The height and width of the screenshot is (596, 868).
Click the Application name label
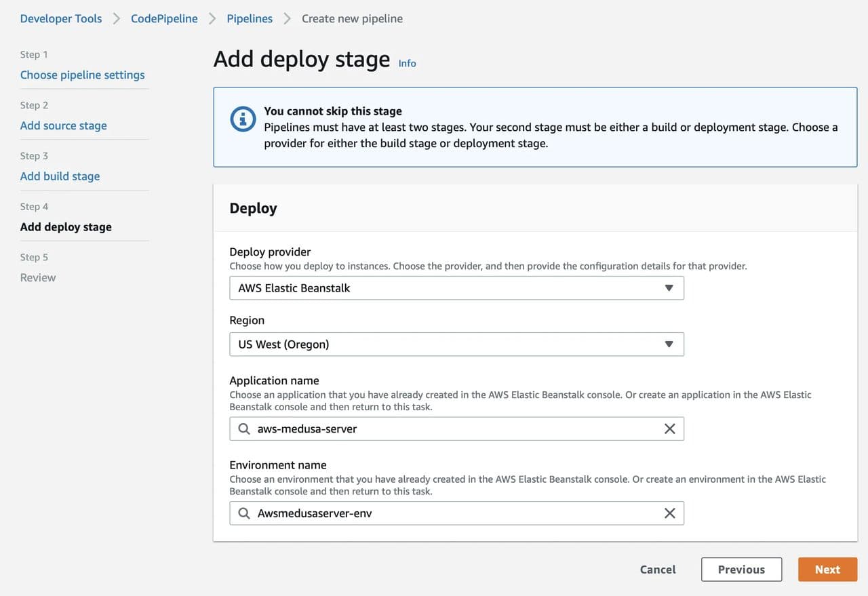tap(274, 380)
